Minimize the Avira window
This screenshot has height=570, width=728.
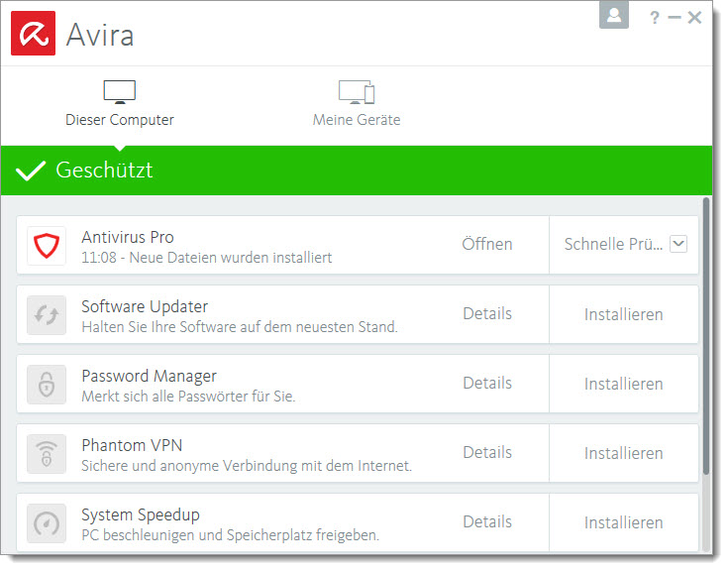tap(675, 18)
